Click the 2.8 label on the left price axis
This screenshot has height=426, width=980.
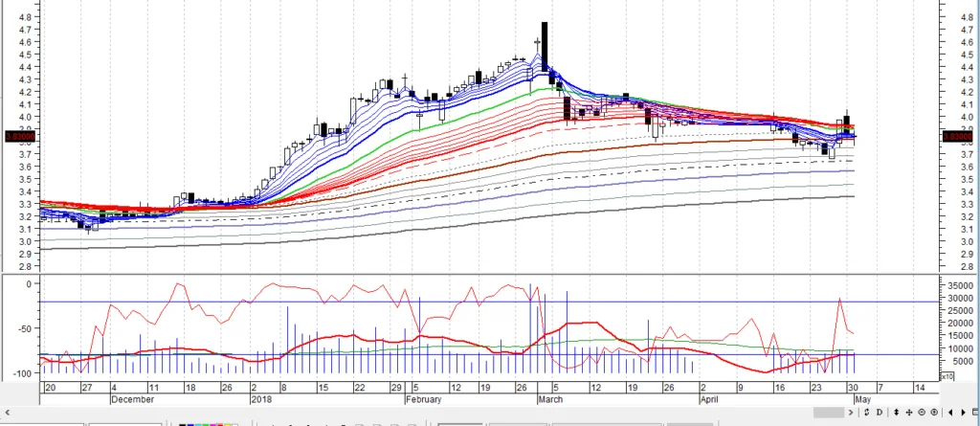[23, 267]
